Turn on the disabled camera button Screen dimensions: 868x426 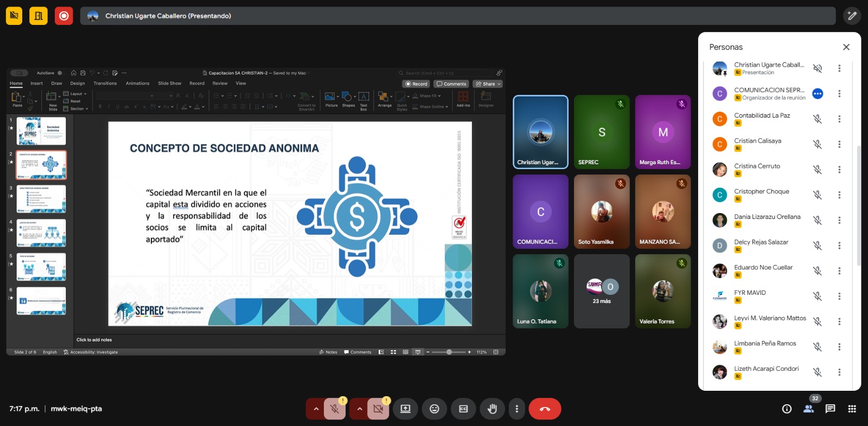tap(378, 409)
